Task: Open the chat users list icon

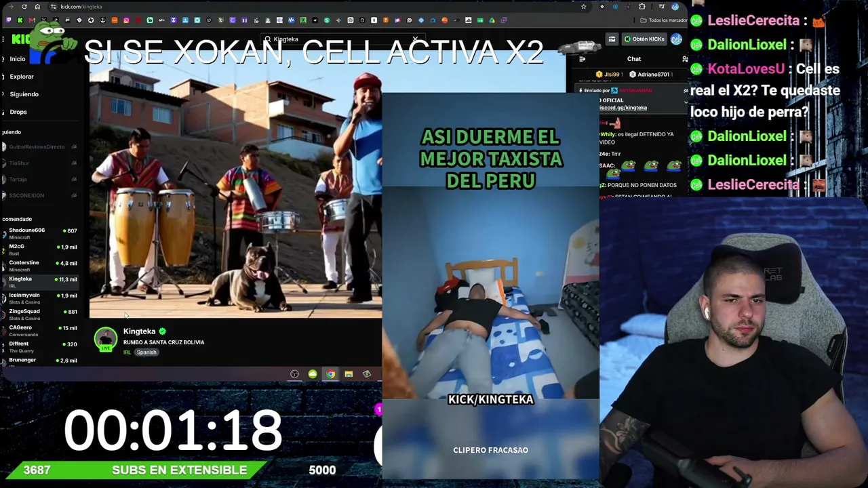Action: point(684,59)
